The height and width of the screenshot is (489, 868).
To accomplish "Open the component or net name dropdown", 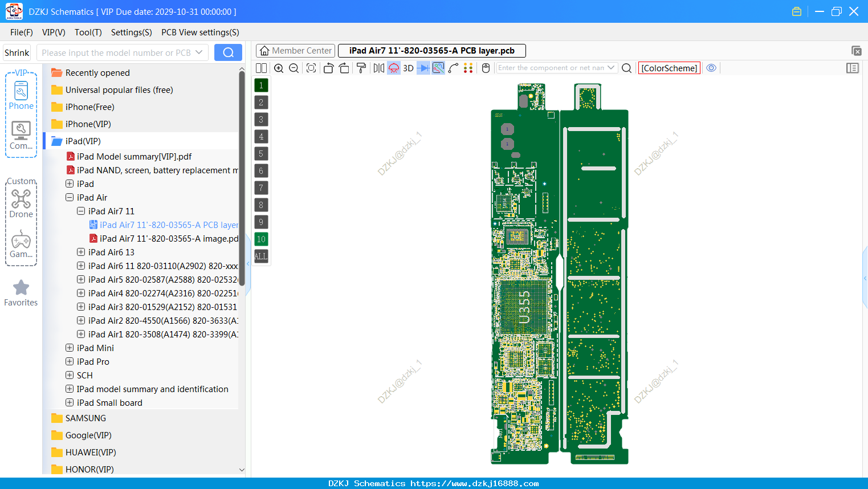I will pyautogui.click(x=611, y=68).
